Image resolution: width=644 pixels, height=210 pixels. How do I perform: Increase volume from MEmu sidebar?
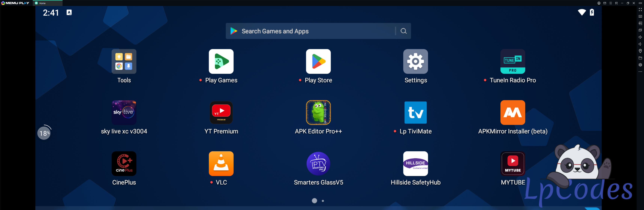tap(640, 37)
